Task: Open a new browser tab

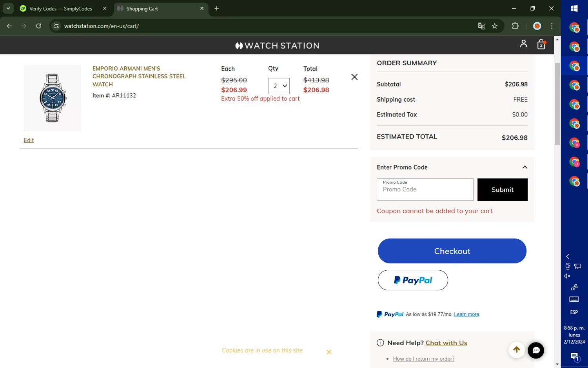Action: (x=216, y=8)
